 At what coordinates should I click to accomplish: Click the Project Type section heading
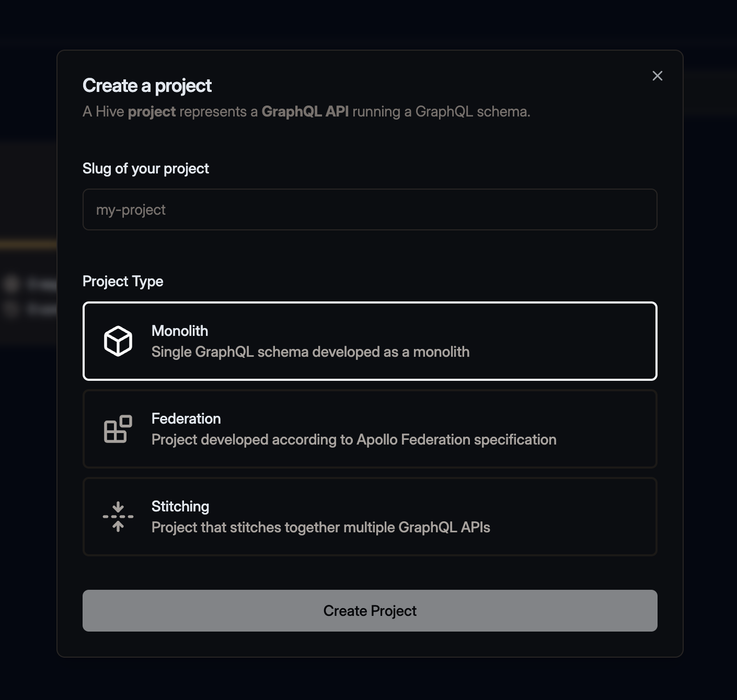pos(123,281)
